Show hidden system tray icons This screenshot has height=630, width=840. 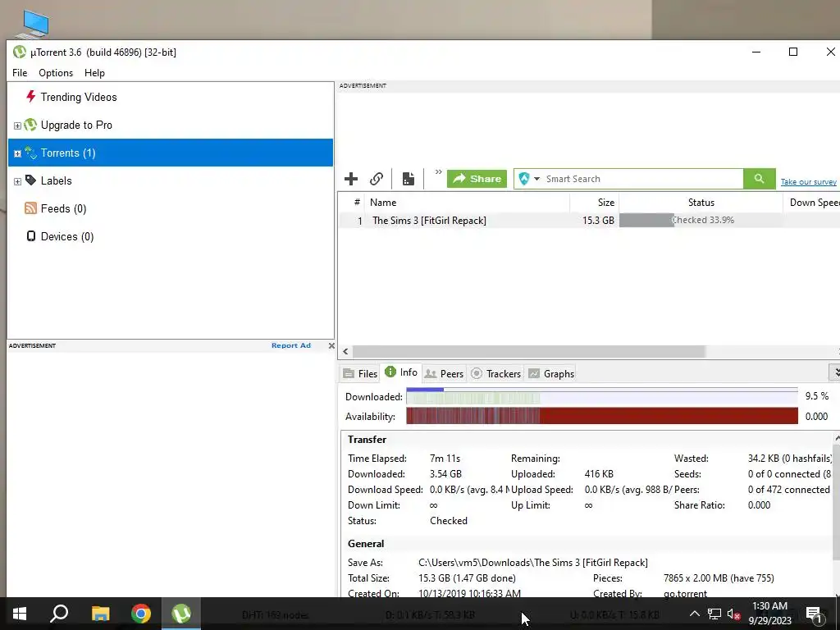point(694,614)
